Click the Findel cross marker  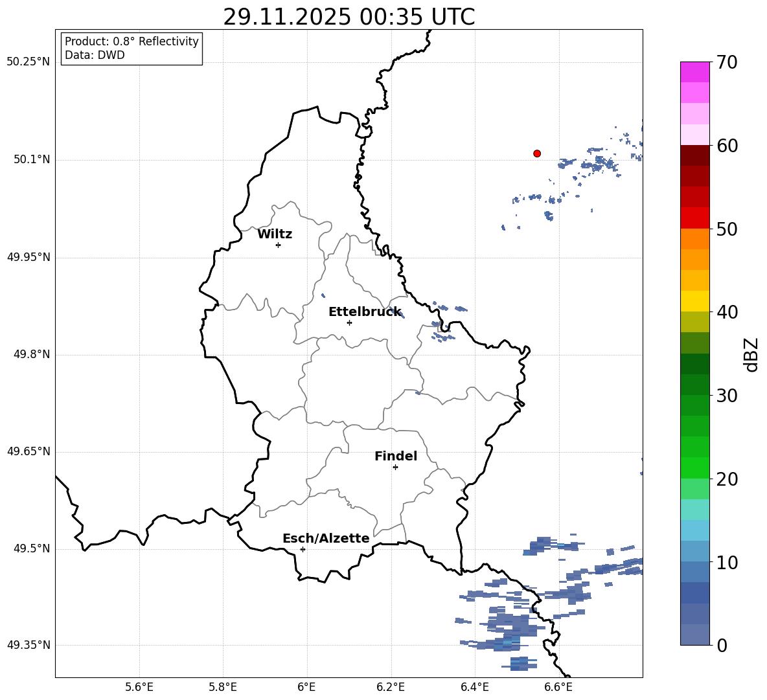tap(395, 468)
